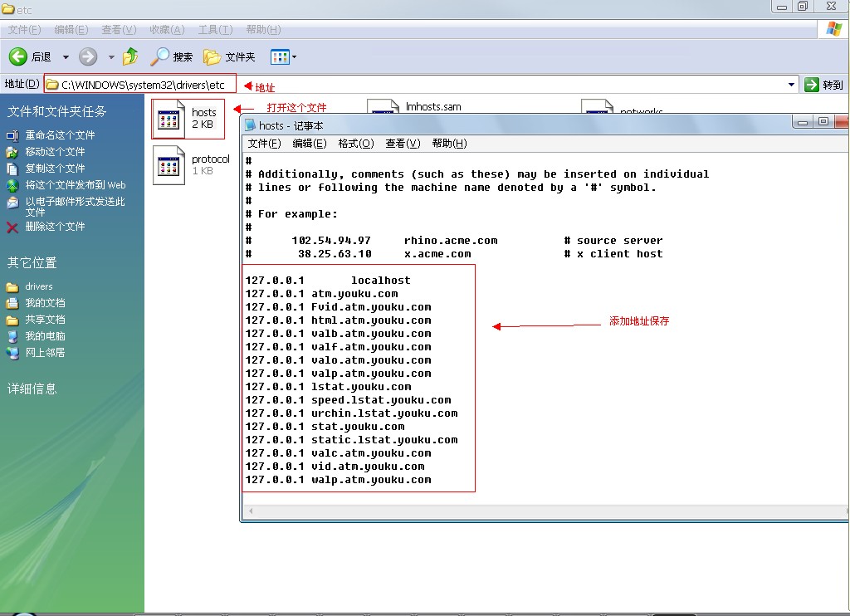The width and height of the screenshot is (850, 616).
Task: Click the grey Forward arrow button
Action: [x=88, y=56]
